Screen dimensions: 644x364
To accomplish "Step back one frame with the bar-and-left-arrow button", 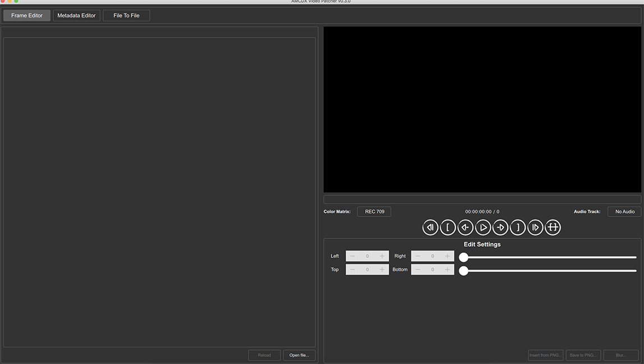I will click(x=430, y=227).
